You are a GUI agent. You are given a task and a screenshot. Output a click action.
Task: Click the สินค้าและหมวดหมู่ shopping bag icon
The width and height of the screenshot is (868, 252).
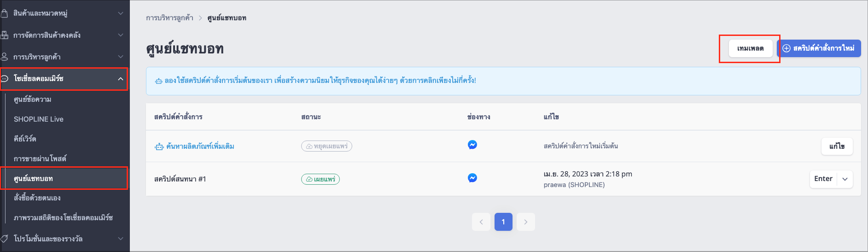pos(5,13)
